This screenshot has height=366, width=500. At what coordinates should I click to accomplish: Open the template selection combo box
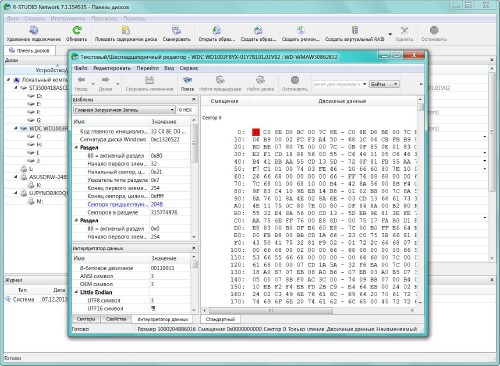(124, 110)
